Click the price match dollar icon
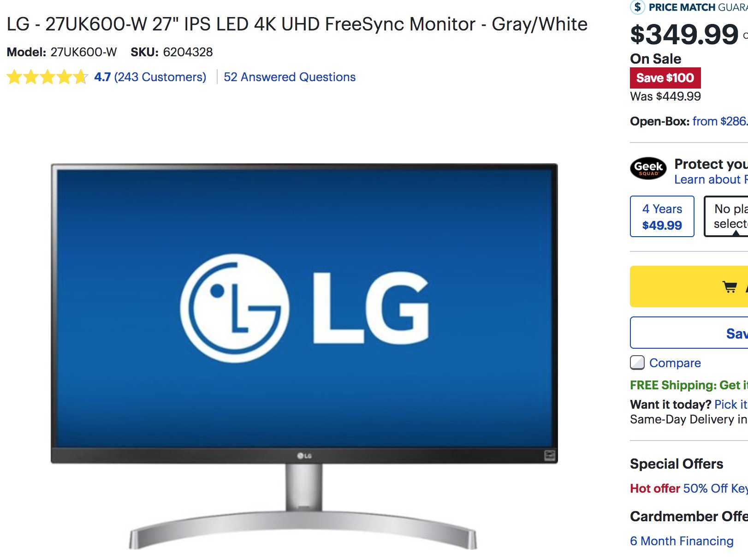748x560 pixels. point(637,7)
